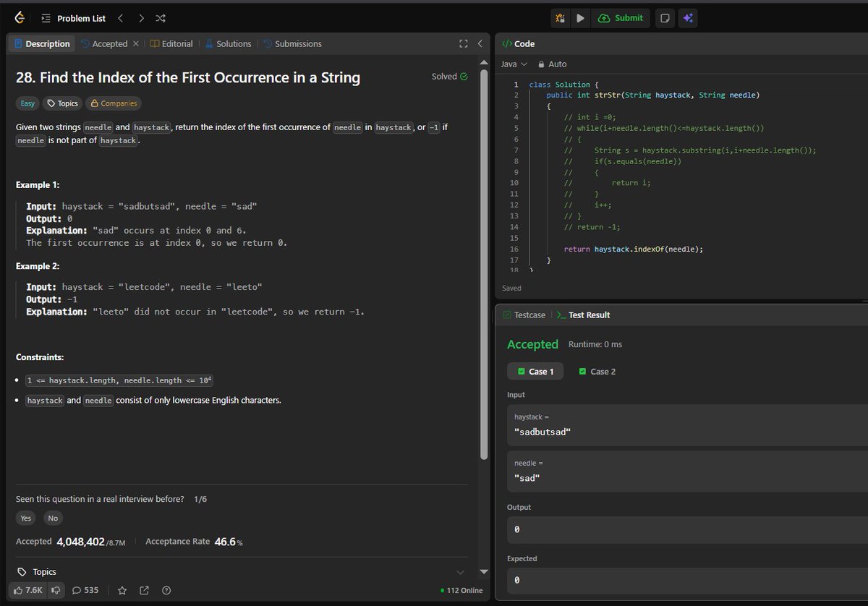868x606 pixels.
Task: Click the Output value box
Action: (687, 529)
